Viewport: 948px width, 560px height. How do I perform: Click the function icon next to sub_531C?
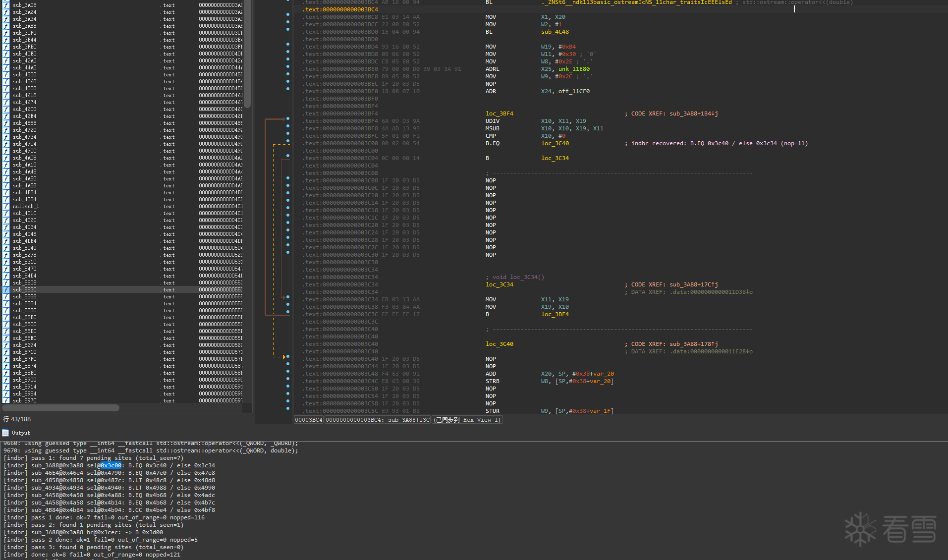coord(6,262)
